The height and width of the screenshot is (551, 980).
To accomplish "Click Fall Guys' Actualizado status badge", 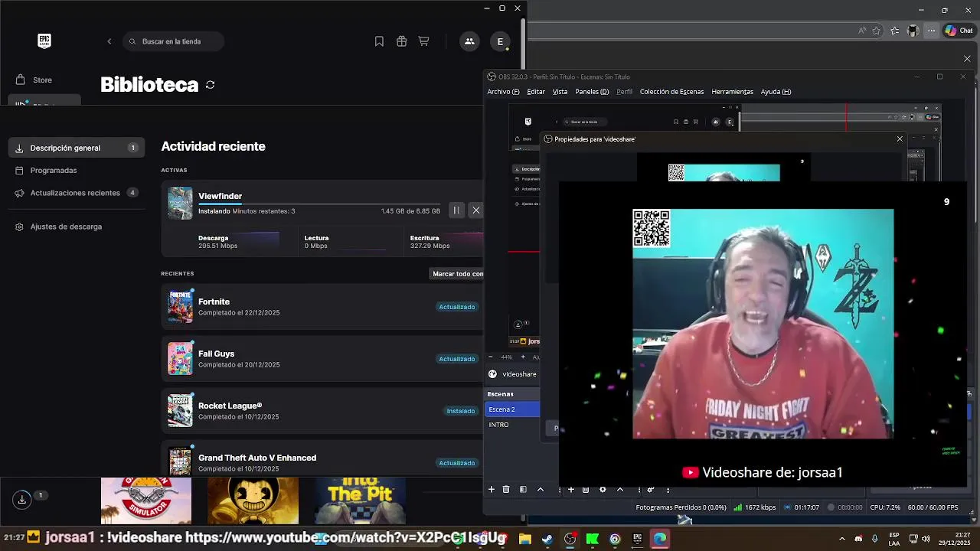I will pyautogui.click(x=457, y=359).
